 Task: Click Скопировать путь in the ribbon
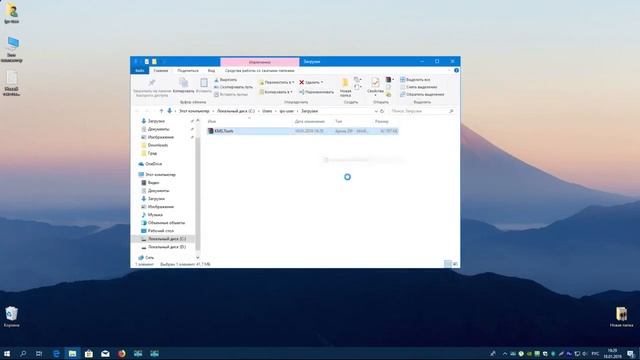coord(233,87)
